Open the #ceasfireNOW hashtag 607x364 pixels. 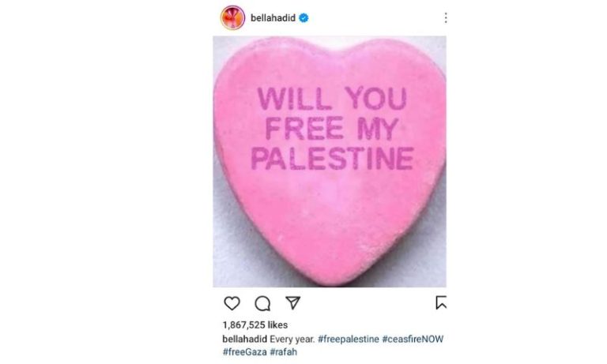(x=413, y=340)
